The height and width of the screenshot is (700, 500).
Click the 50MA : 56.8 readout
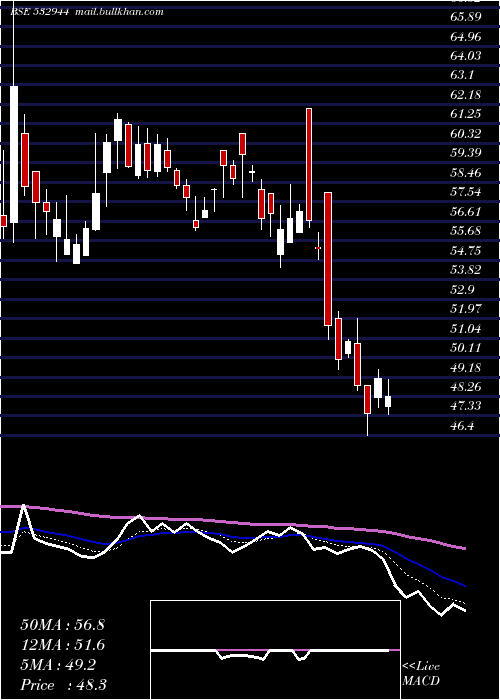(x=62, y=625)
